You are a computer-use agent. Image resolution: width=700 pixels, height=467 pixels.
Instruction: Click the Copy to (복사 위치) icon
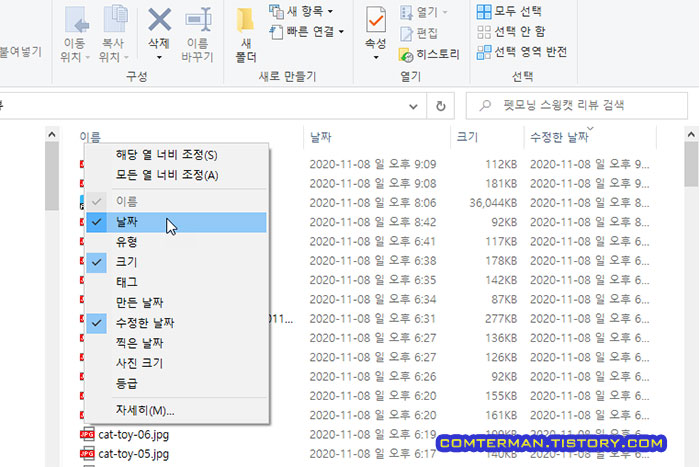point(115,19)
